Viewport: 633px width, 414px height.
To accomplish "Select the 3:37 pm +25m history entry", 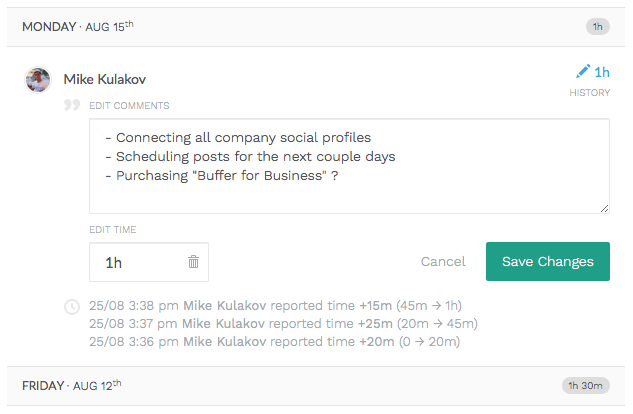I will 283,323.
